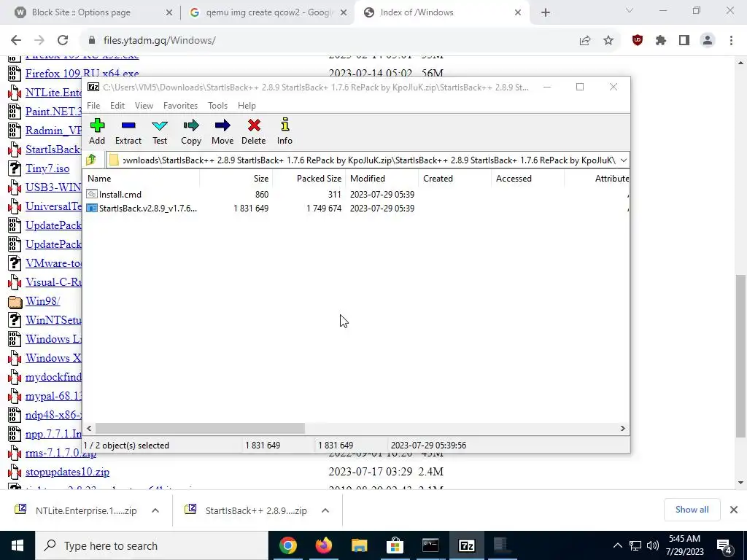Open the volume control in tray
Screen dimensions: 747x560
(x=653, y=545)
